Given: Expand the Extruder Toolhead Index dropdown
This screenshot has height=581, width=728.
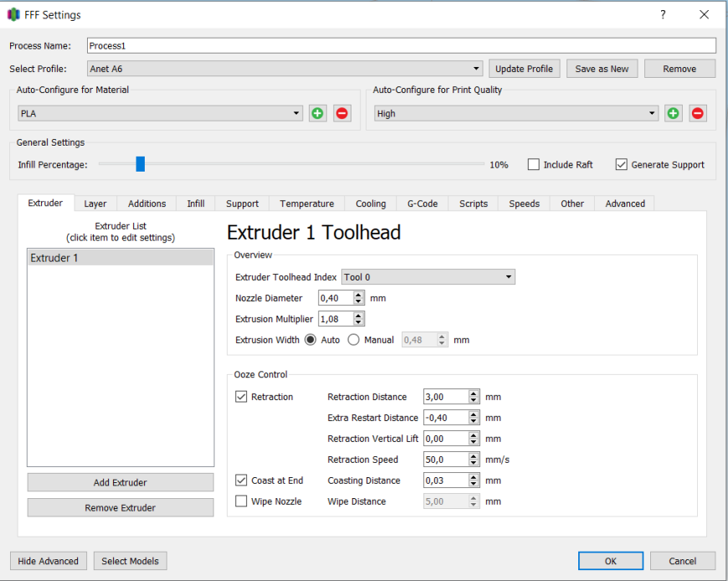Looking at the screenshot, I should (x=428, y=277).
